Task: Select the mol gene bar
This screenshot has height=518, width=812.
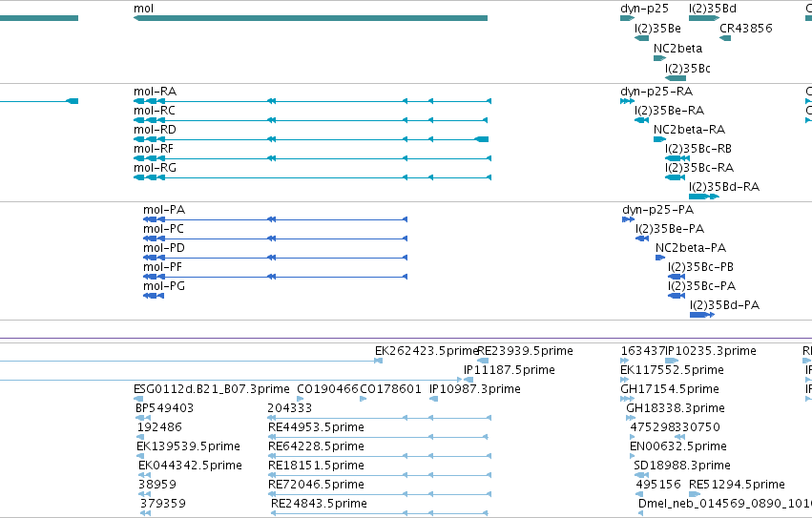Action: (310, 18)
